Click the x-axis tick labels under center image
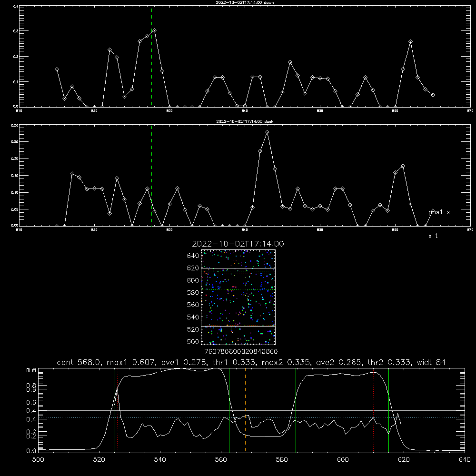476x476 pixels. coord(241,352)
